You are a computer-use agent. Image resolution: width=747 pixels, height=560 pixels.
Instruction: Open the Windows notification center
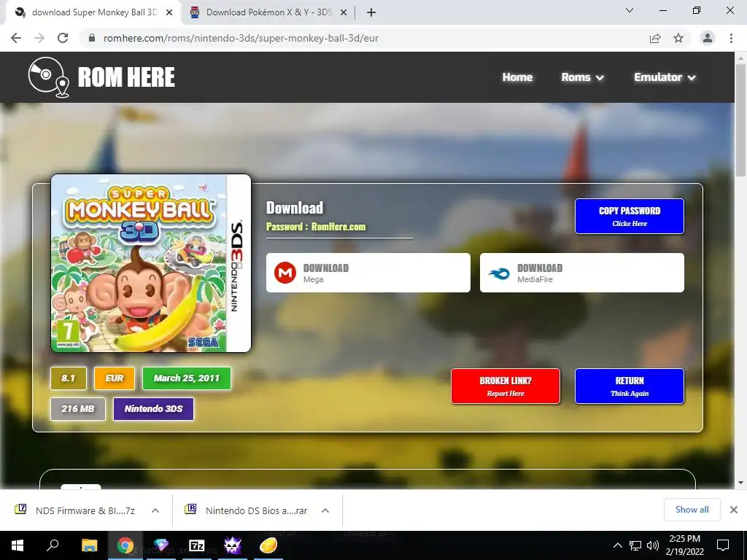(x=723, y=545)
